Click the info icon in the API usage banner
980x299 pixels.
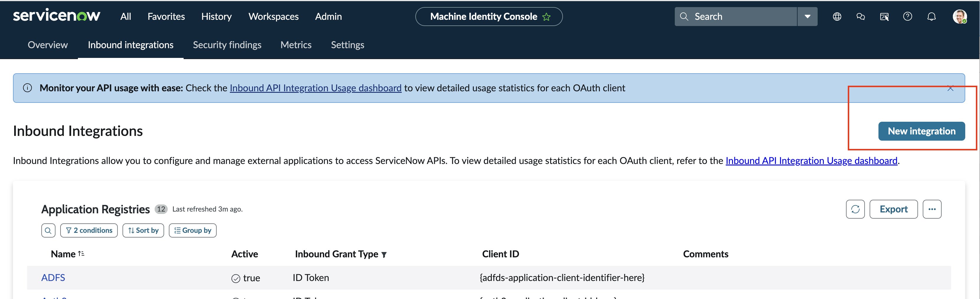[27, 88]
